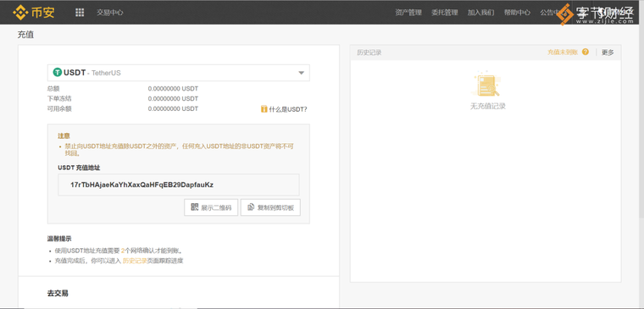This screenshot has height=309, width=644.
Task: Click the green Tether USDT coin icon
Action: click(58, 73)
